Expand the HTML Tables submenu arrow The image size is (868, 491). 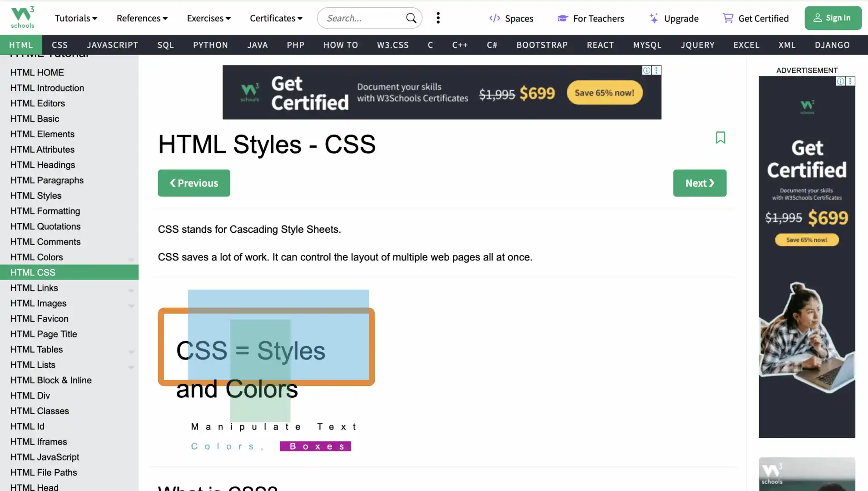(131, 351)
